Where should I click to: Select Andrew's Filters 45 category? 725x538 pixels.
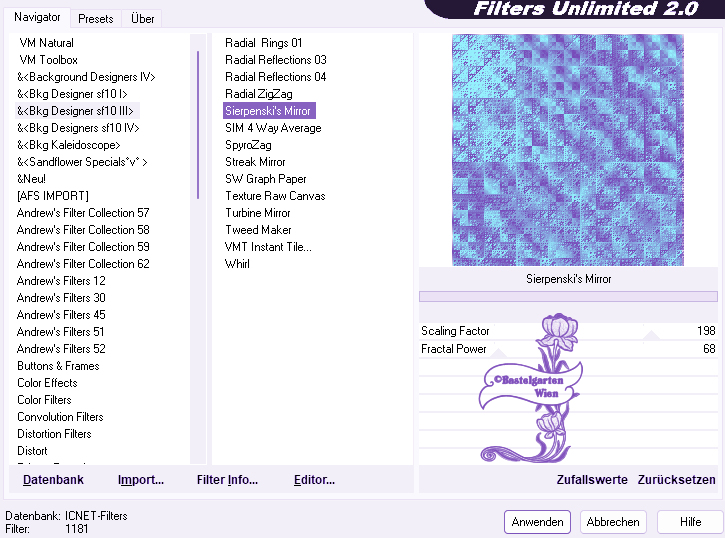[x=61, y=315]
